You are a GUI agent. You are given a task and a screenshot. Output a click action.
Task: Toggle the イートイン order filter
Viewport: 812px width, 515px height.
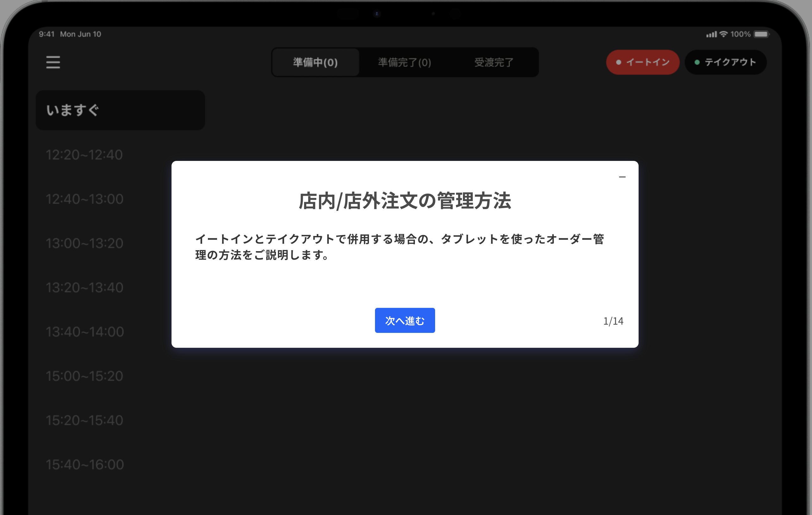tap(642, 62)
